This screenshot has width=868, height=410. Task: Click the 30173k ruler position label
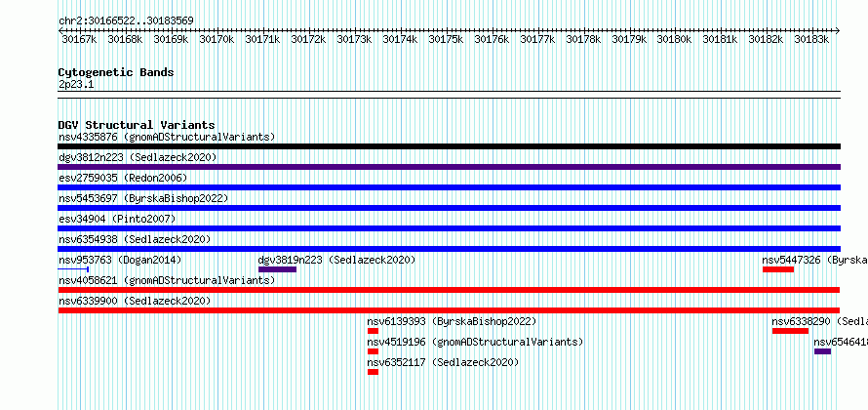tap(355, 39)
